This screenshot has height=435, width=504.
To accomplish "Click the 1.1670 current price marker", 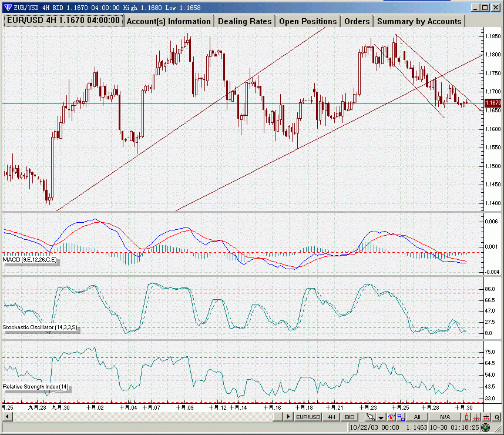I will (493, 103).
